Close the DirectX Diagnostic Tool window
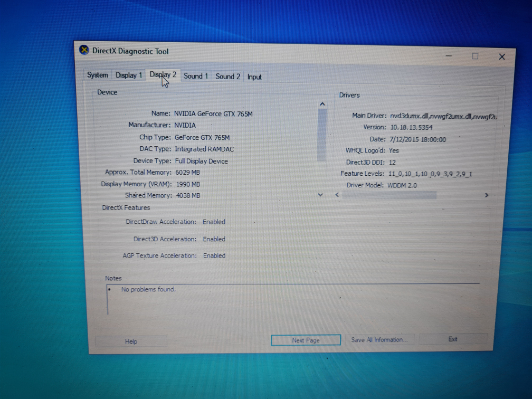This screenshot has height=399, width=532. pyautogui.click(x=502, y=56)
